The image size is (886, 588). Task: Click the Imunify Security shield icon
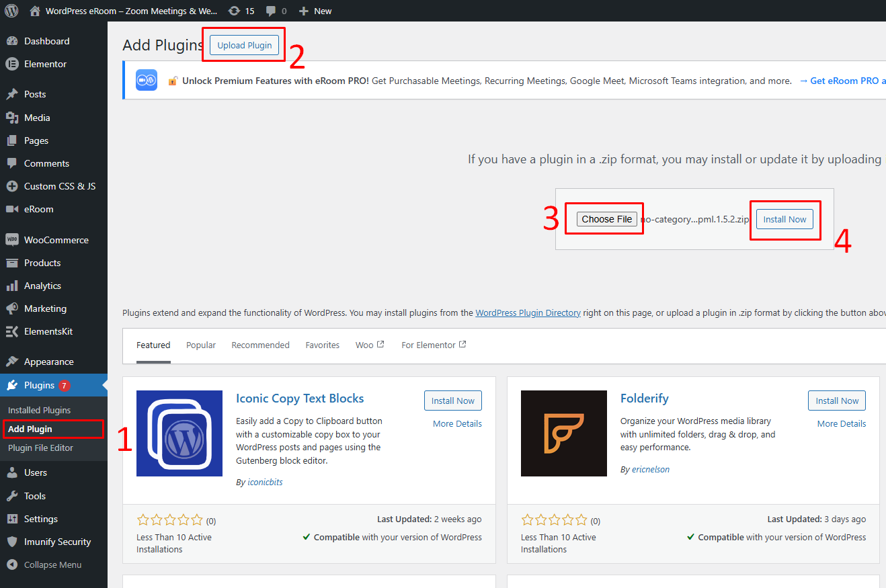[x=12, y=542]
